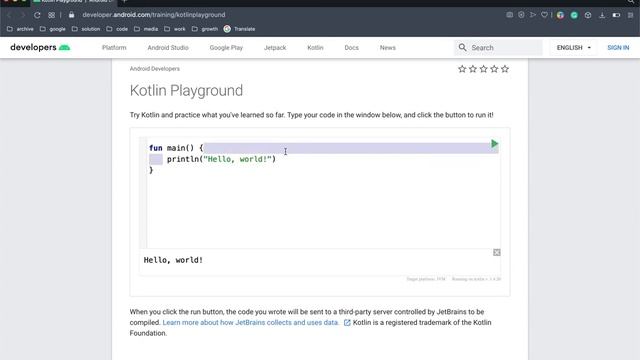Open the growth bookmarks folder
This screenshot has height=360, width=640.
coord(205,29)
